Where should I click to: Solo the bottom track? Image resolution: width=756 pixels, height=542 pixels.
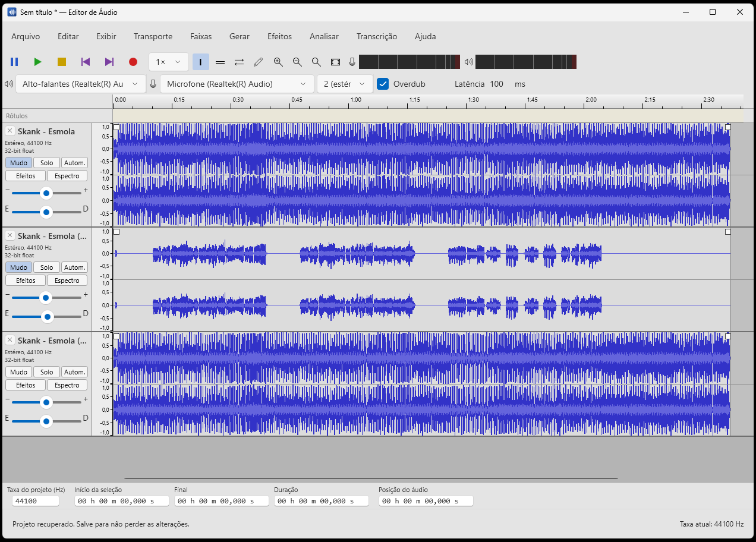pos(47,372)
